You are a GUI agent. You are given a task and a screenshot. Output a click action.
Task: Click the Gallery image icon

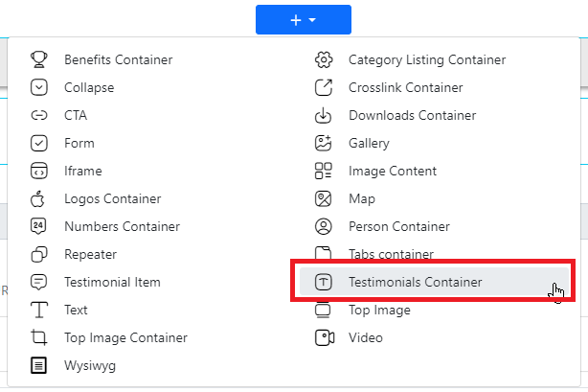click(324, 143)
